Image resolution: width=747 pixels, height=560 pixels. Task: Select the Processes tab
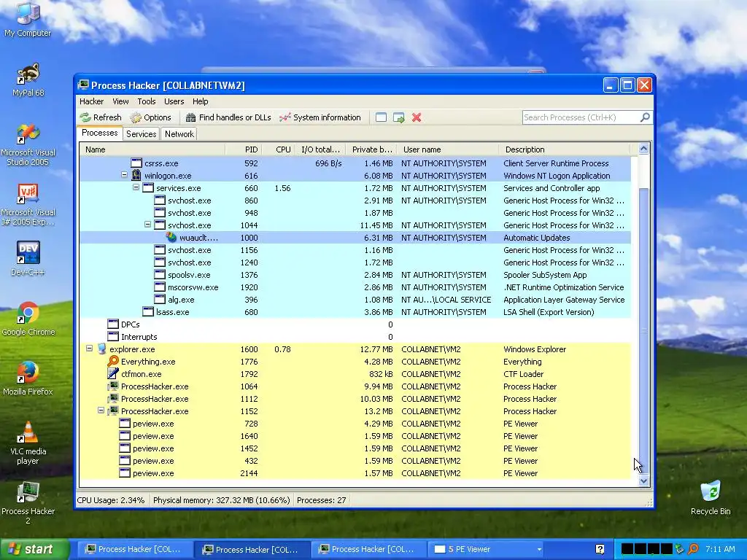coord(99,133)
